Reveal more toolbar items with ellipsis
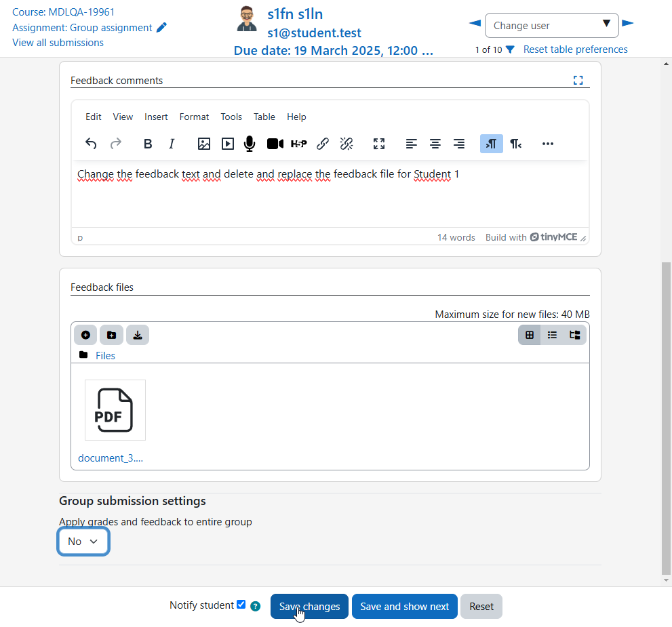This screenshot has width=672, height=627. (548, 144)
